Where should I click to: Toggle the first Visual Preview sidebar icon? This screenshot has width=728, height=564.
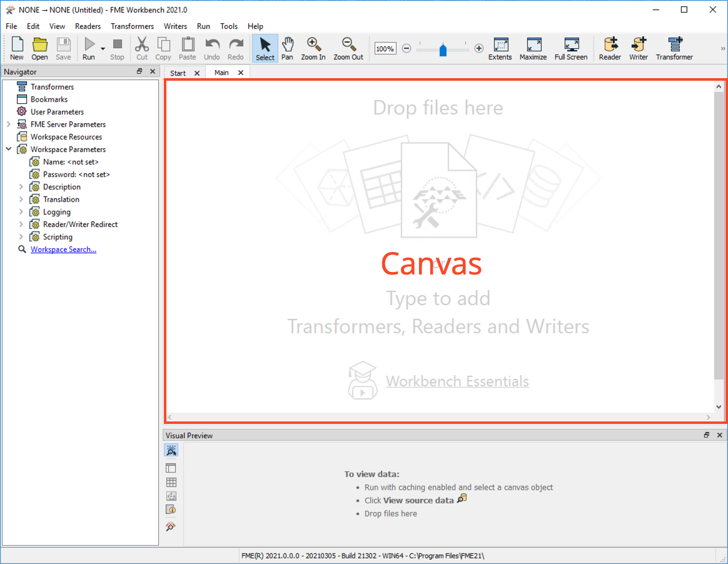click(x=171, y=450)
